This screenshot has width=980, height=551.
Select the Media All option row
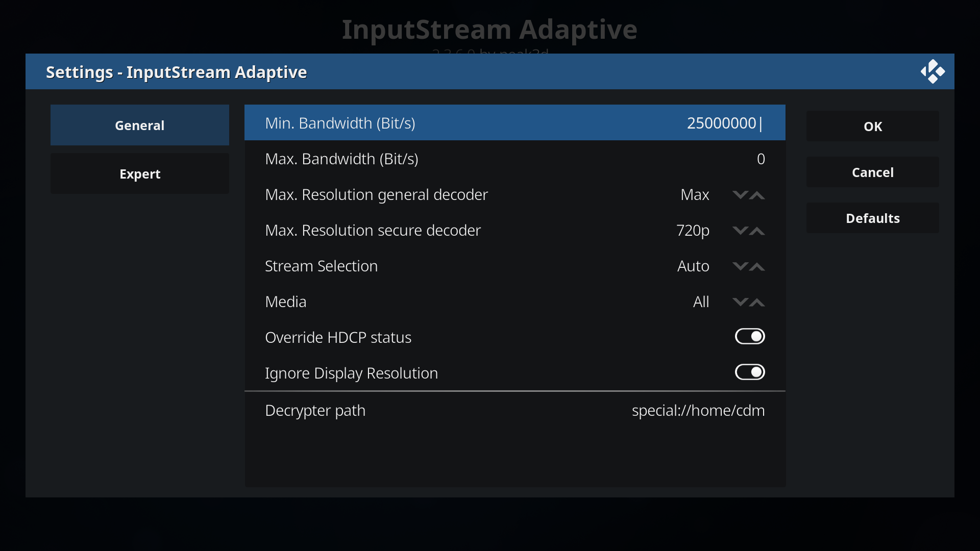(x=514, y=302)
